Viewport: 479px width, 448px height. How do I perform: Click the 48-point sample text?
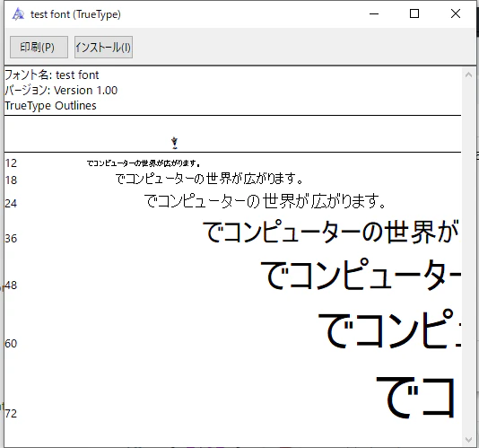361,274
